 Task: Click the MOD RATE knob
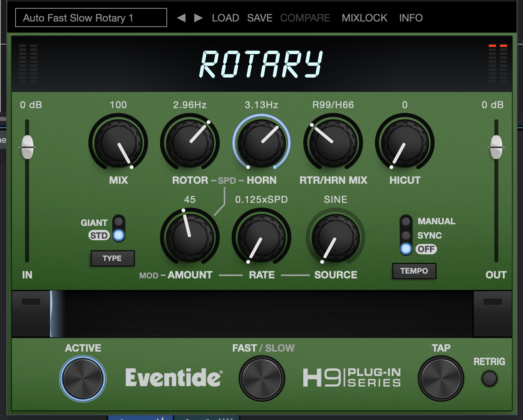[x=261, y=237]
